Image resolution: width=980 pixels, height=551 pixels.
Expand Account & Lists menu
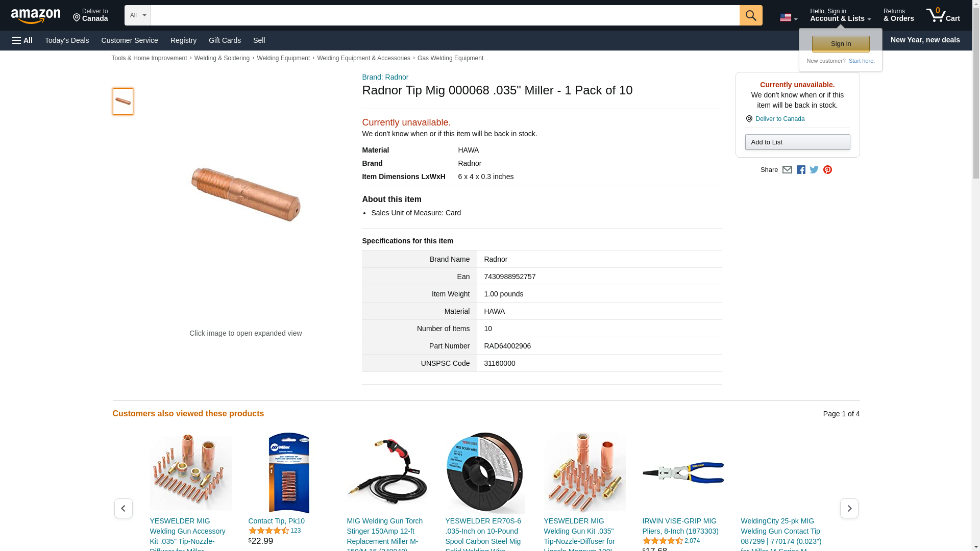click(840, 15)
